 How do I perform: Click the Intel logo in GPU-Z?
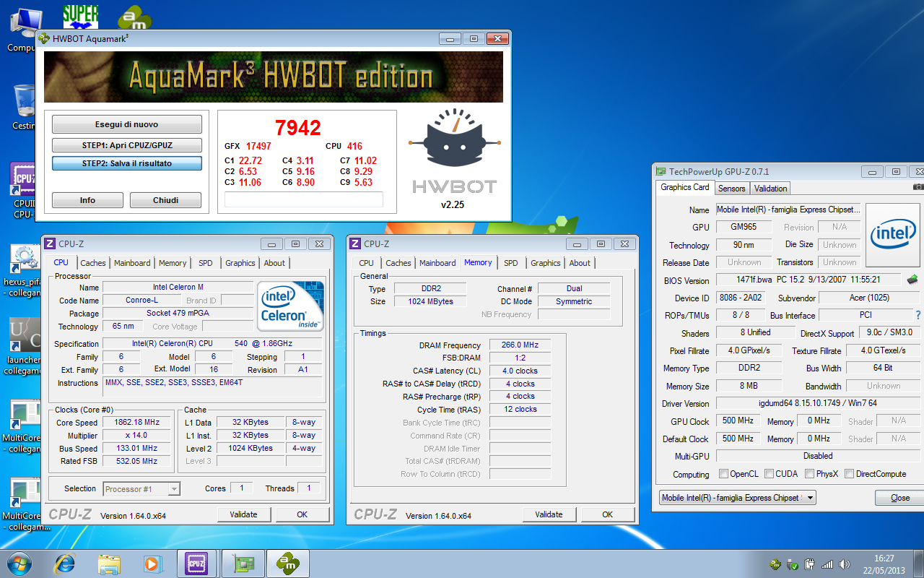[893, 234]
